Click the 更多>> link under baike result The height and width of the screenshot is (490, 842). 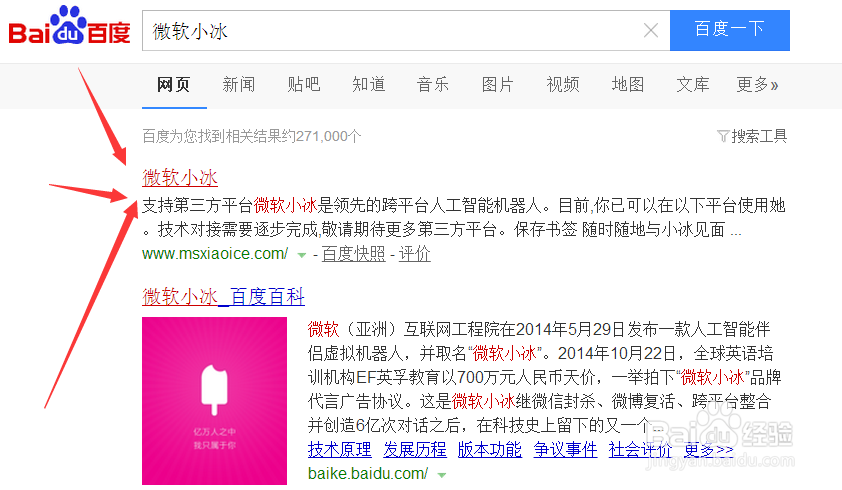point(709,449)
